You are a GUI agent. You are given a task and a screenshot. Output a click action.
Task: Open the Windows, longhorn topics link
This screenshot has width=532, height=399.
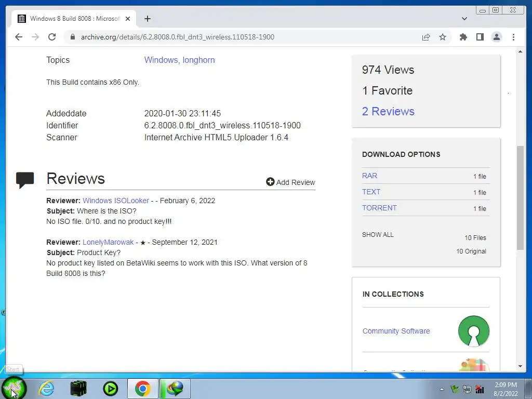point(179,60)
